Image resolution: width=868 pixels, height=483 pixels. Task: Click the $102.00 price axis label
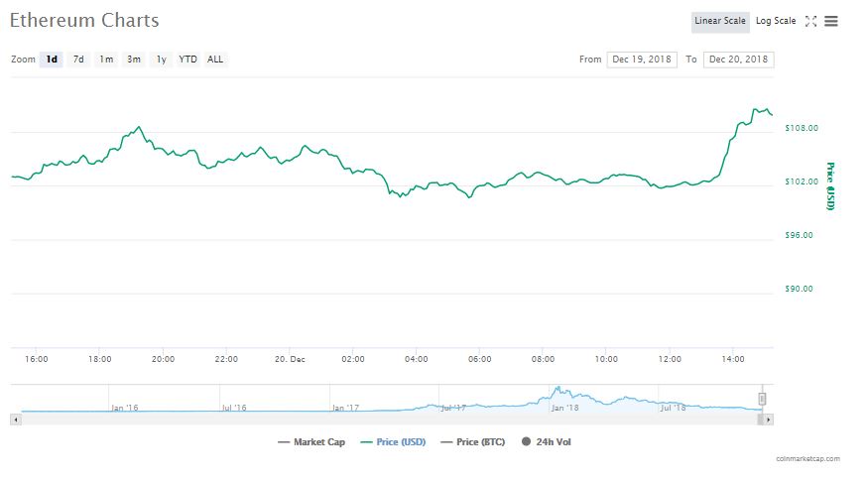801,181
